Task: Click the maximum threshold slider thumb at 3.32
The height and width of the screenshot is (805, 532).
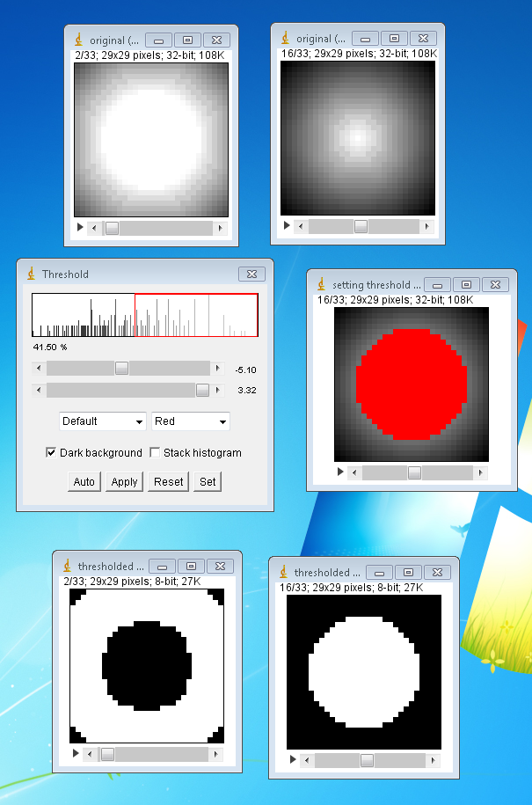Action: 202,390
